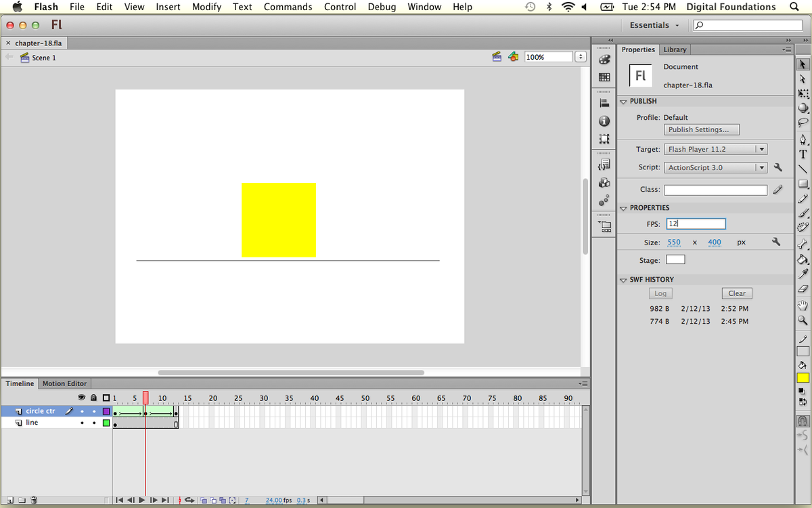This screenshot has height=508, width=812.
Task: Collapse the SWF HISTORY section
Action: (x=624, y=280)
